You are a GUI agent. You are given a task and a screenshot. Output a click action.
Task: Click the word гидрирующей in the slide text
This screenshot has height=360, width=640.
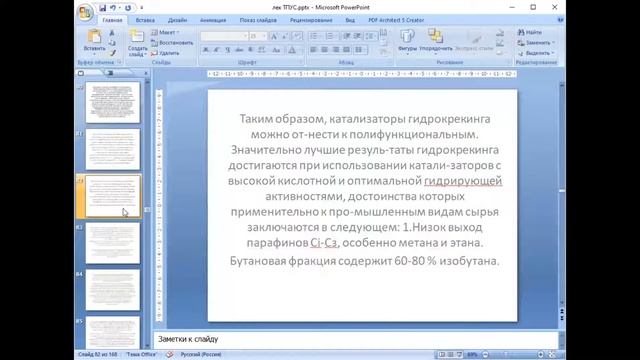coord(463,181)
